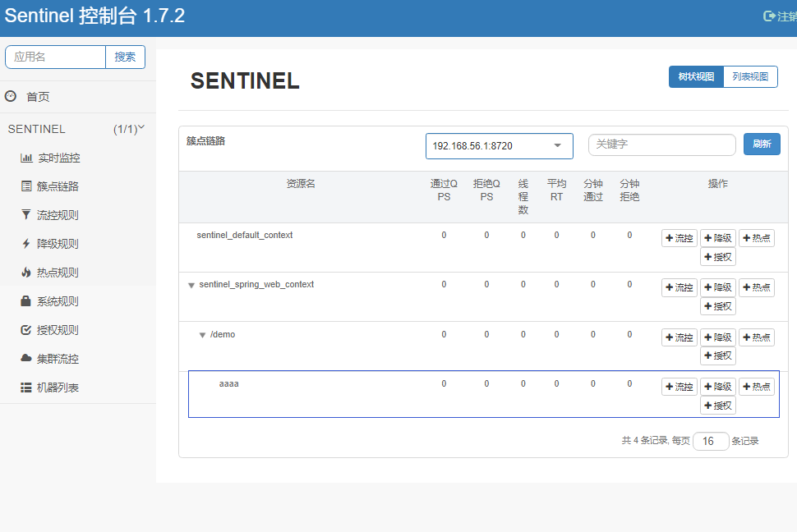
Task: Collapse the /demo tree node
Action: (x=202, y=335)
